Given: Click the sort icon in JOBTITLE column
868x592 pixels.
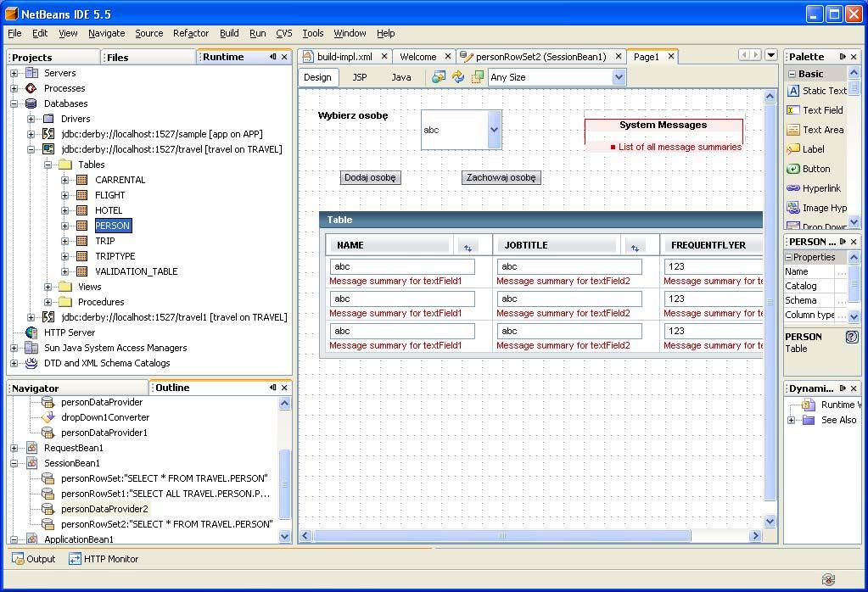Looking at the screenshot, I should click(635, 249).
